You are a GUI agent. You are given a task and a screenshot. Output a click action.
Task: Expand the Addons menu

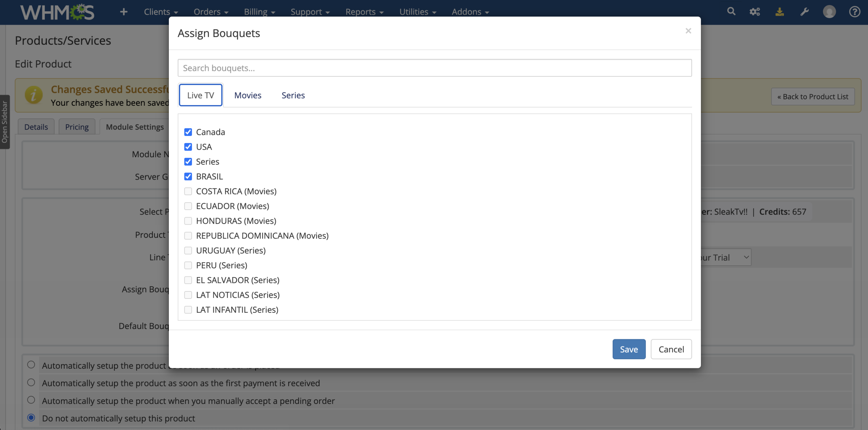pos(470,12)
